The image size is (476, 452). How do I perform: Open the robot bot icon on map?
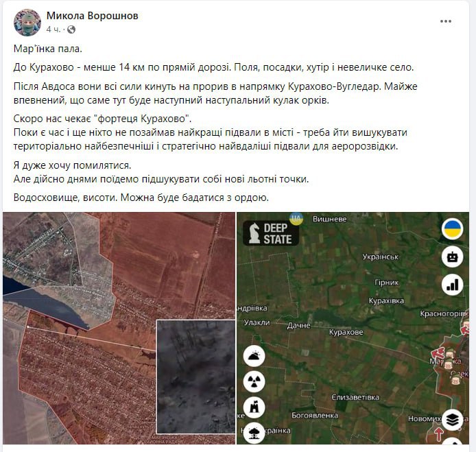pos(452,257)
